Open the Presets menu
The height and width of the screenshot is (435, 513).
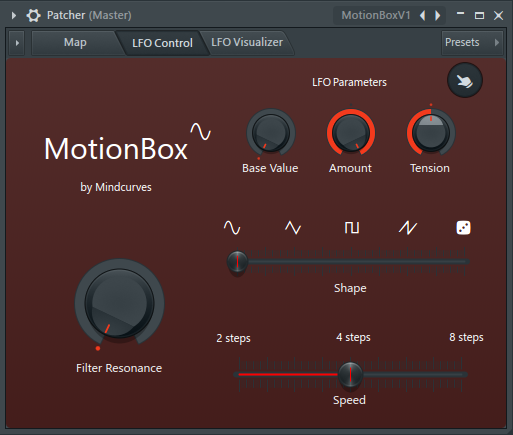(x=472, y=42)
